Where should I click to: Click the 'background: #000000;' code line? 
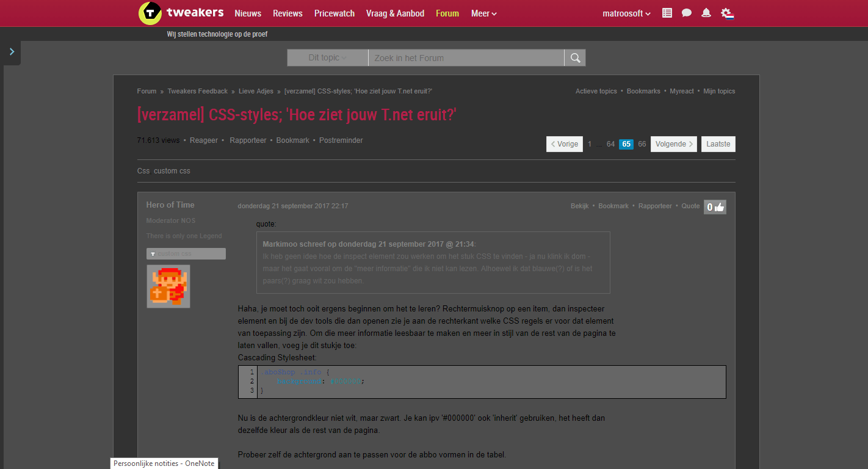click(320, 381)
